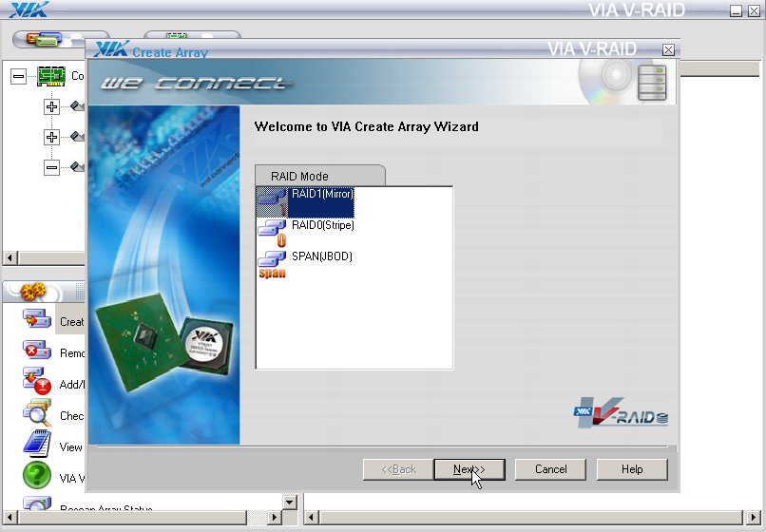Proceed with the Next button
This screenshot has width=766, height=532.
click(x=469, y=469)
